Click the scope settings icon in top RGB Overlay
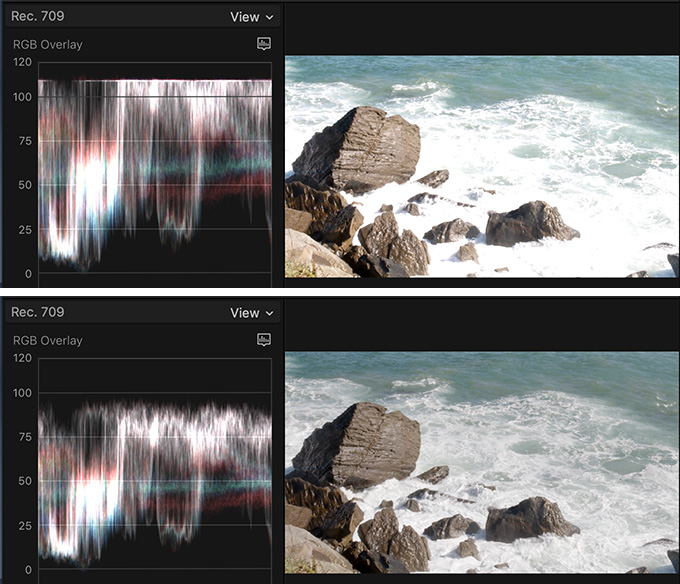This screenshot has height=584, width=680. pos(264,43)
